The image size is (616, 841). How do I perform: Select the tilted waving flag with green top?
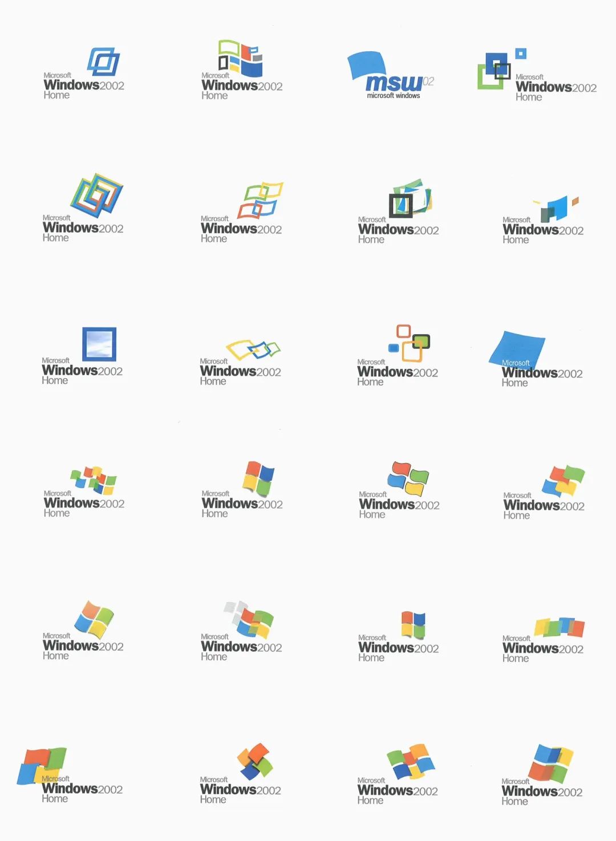coord(564,481)
